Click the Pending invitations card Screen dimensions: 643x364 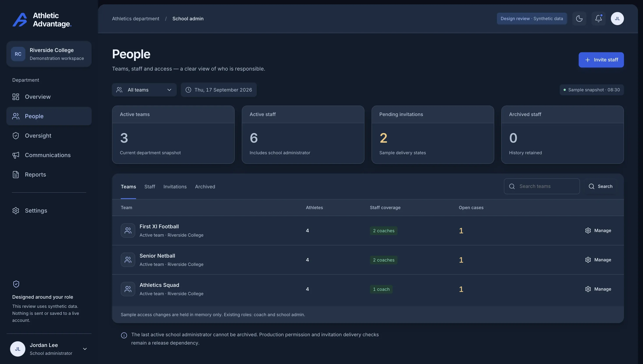[x=433, y=135]
